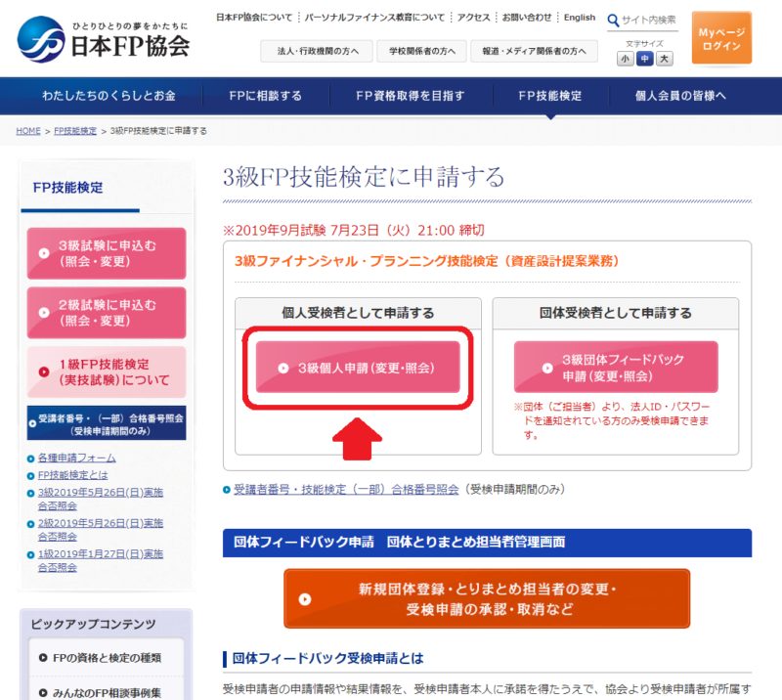Go to FP技能検定 breadcrumb link
The height and width of the screenshot is (700, 782).
(75, 131)
